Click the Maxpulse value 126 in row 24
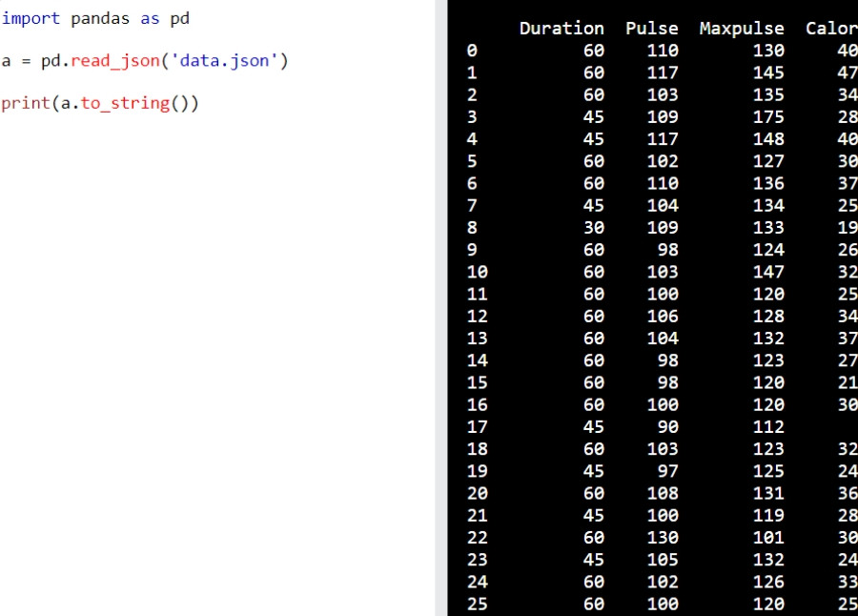Viewport: 858px width, 616px height. pyautogui.click(x=768, y=582)
